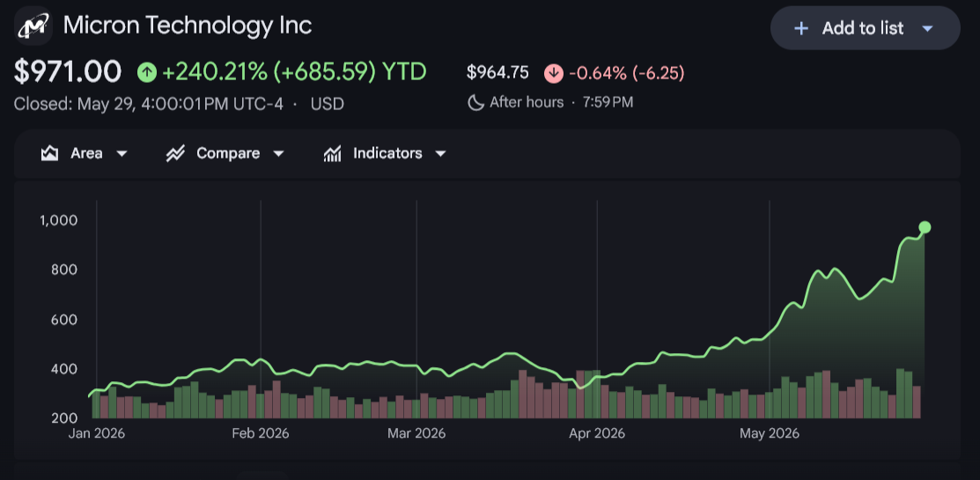Click the -0.64% (-6.25) after-hours change

[x=627, y=73]
